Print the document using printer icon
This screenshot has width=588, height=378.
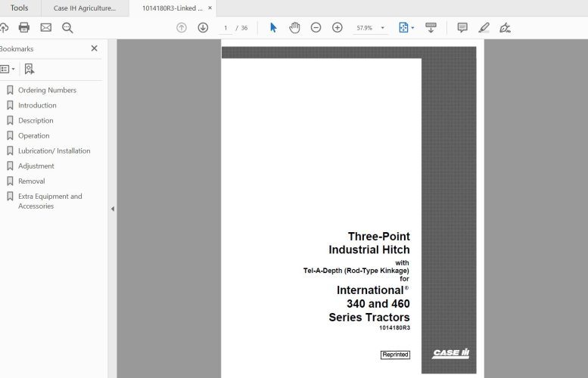pos(24,28)
